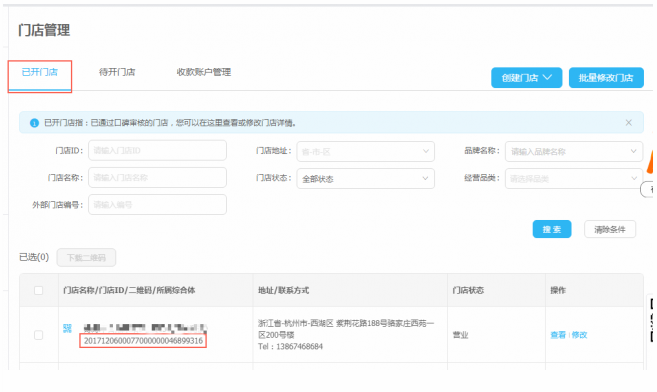The width and height of the screenshot is (657, 392).
Task: Tick the checkbox for the 西湖区 store row
Action: click(x=39, y=335)
